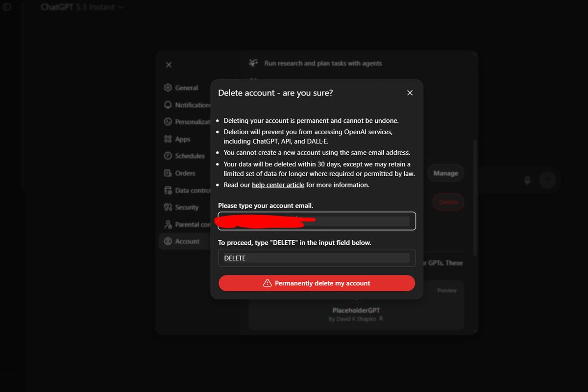This screenshot has height=392, width=588.
Task: Click the 'To proceed, type "DELETE"' label
Action: click(x=294, y=243)
